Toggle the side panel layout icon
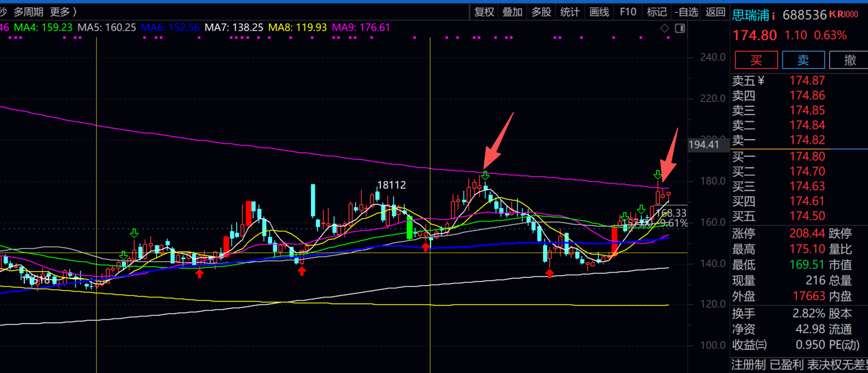Image resolution: width=868 pixels, height=373 pixels. pos(680,28)
